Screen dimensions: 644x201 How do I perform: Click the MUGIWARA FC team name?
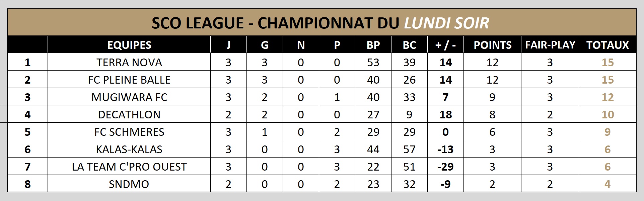[129, 97]
